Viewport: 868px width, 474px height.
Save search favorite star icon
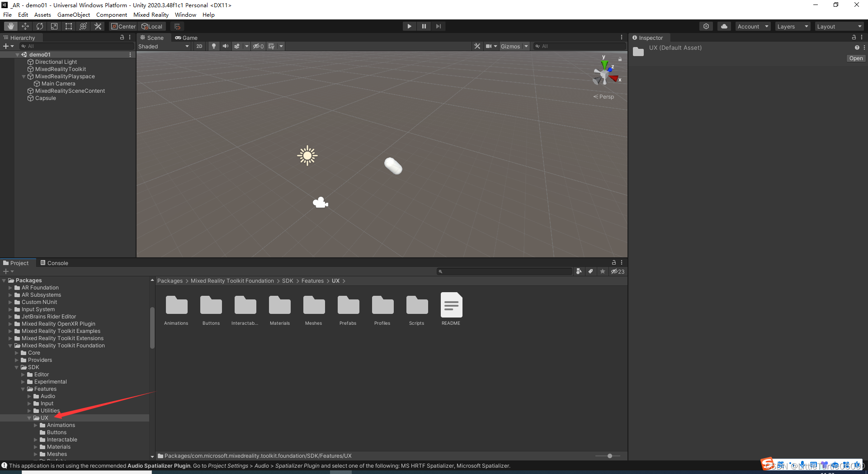click(602, 271)
